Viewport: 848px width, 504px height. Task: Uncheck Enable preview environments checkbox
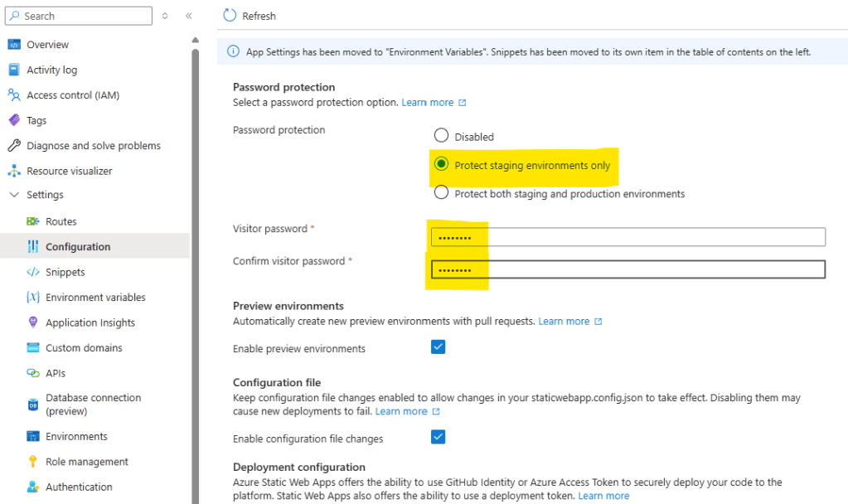click(439, 347)
